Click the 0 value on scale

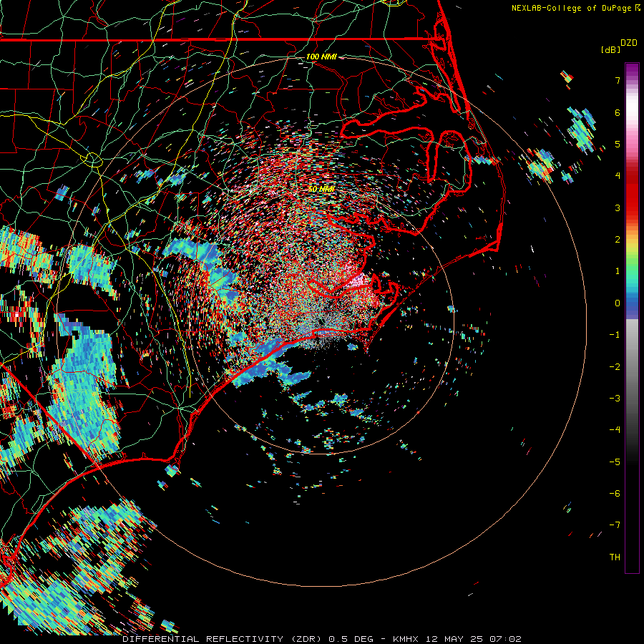(x=618, y=303)
